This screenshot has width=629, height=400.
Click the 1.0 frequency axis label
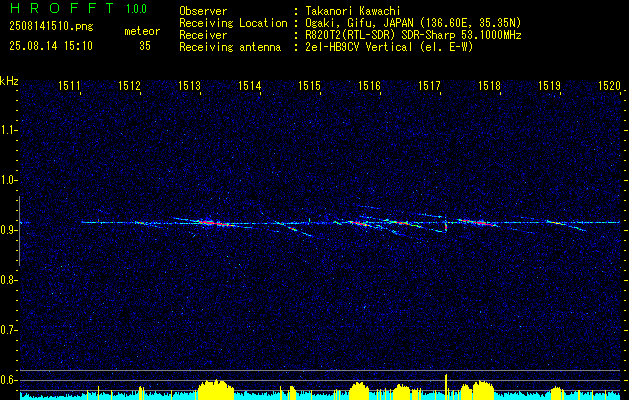[8, 180]
